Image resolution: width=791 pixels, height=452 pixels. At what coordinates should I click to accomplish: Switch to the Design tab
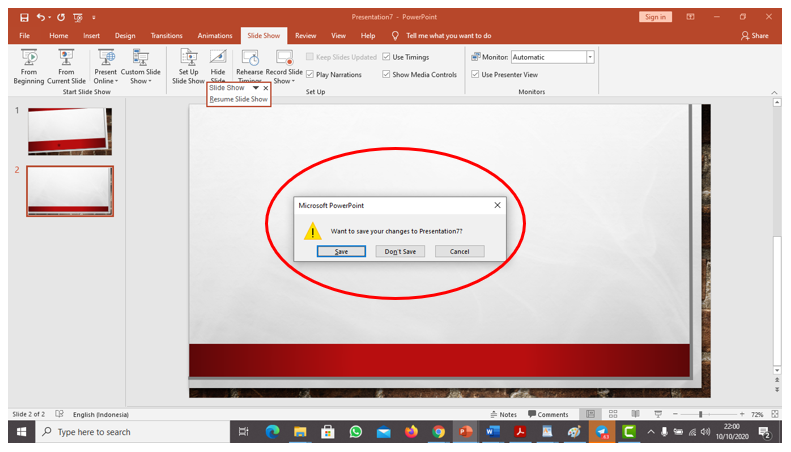pyautogui.click(x=125, y=36)
